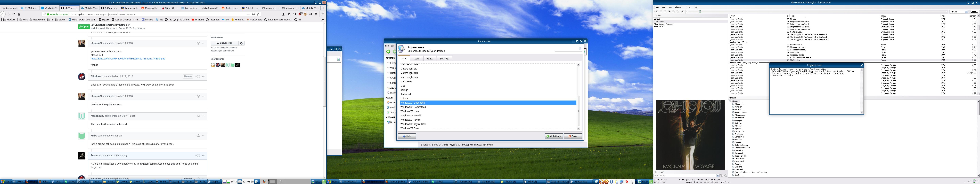The image size is (980, 184).
Task: Open Firefox downloads panel
Action: point(283,14)
